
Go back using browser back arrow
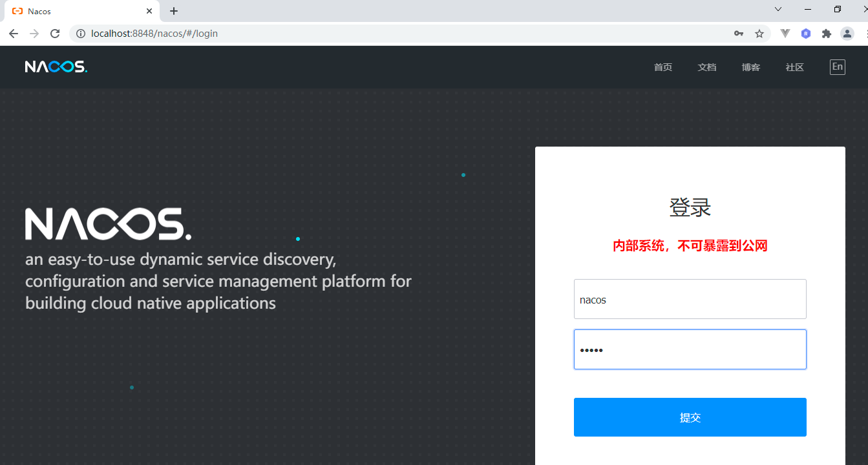(x=14, y=34)
